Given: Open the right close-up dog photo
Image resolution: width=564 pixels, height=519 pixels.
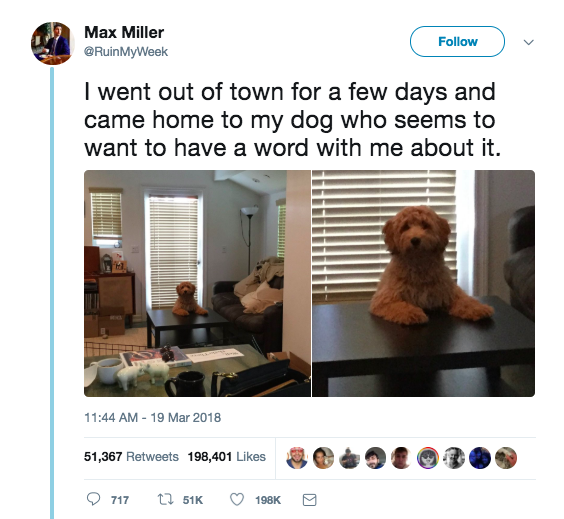Looking at the screenshot, I should coord(423,283).
